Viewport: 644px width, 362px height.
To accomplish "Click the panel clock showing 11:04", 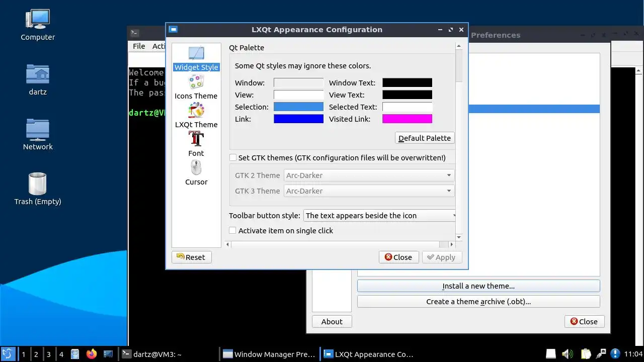I will pyautogui.click(x=633, y=354).
